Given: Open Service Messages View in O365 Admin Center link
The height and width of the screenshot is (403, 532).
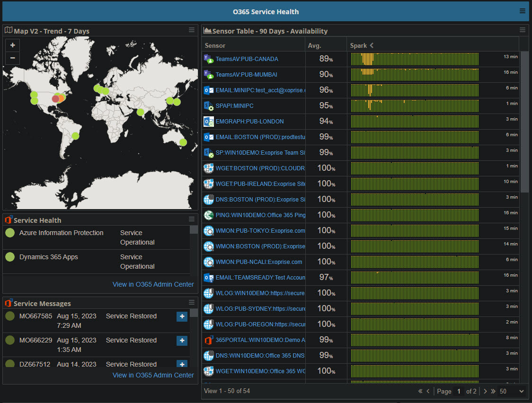Looking at the screenshot, I should (153, 375).
